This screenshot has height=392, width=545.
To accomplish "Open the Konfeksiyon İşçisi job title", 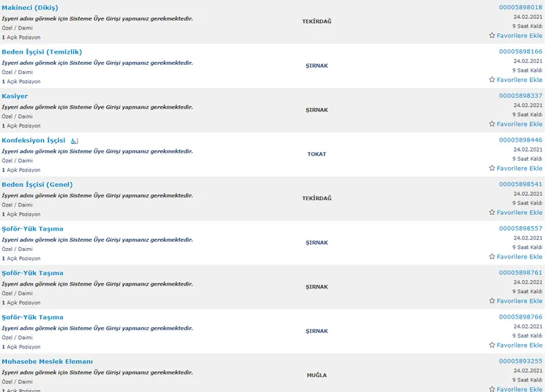I will click(33, 140).
